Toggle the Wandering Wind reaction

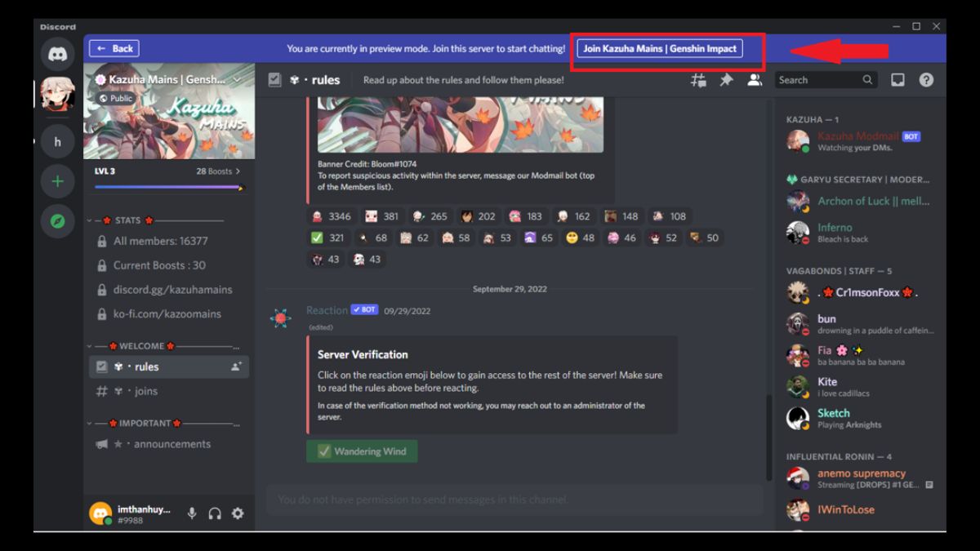(x=362, y=451)
